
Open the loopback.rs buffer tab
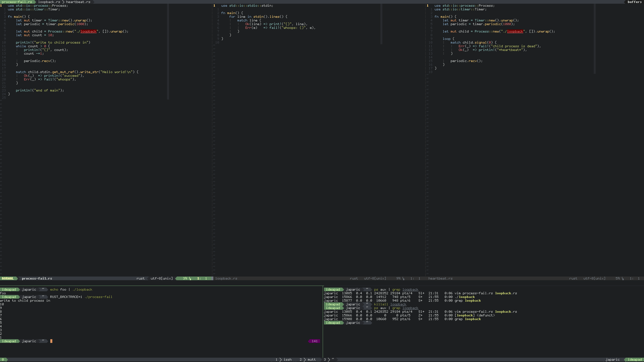pyautogui.click(x=49, y=2)
